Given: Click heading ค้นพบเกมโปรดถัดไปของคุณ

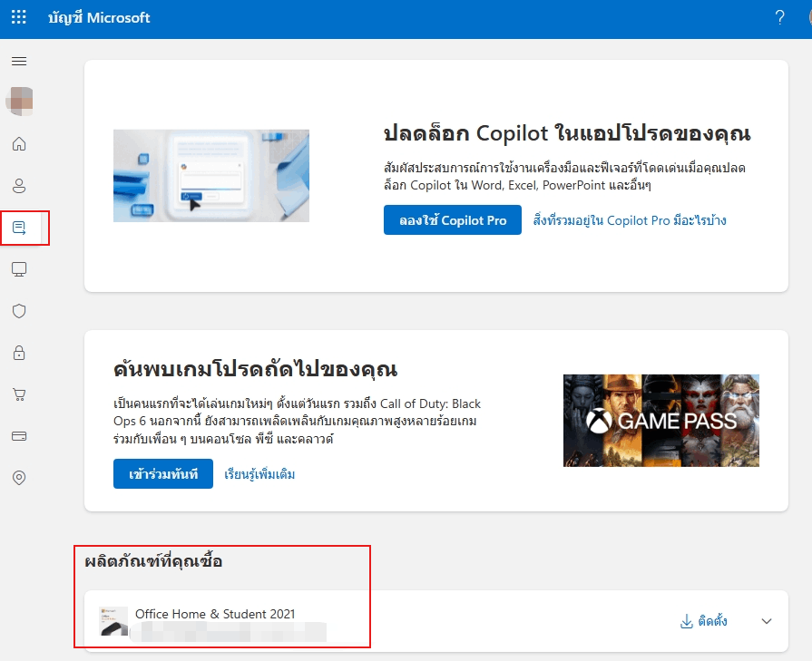Looking at the screenshot, I should (255, 369).
